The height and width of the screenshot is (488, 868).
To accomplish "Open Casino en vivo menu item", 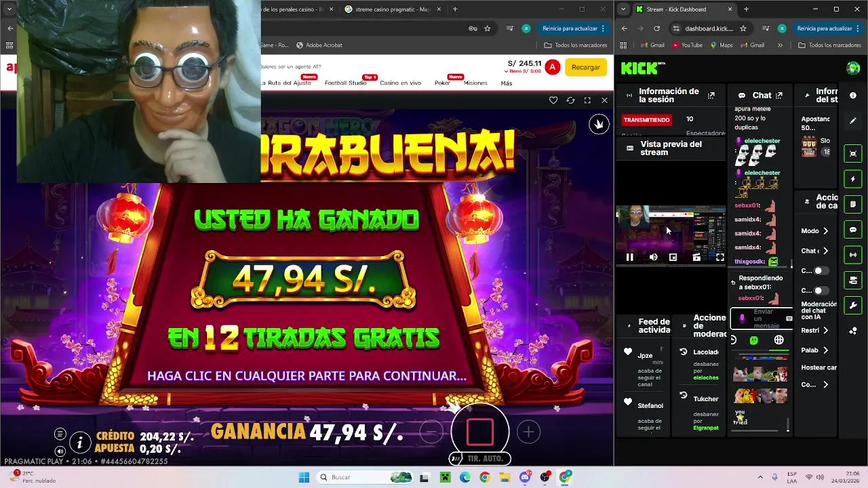I will tap(400, 83).
